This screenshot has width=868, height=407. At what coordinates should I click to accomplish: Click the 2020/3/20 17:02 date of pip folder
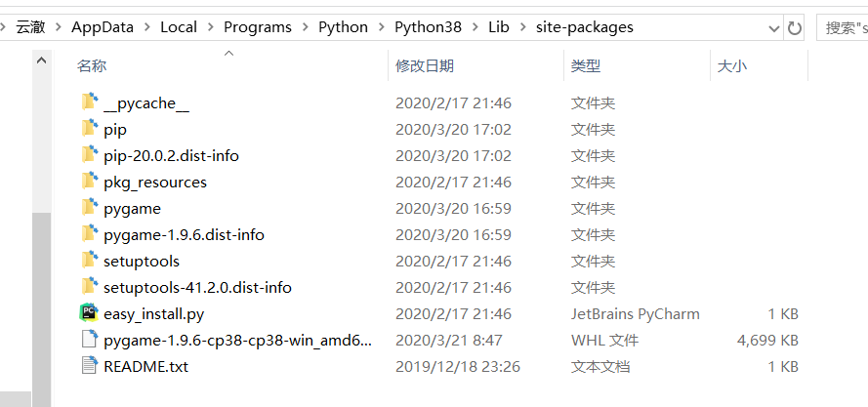[453, 130]
